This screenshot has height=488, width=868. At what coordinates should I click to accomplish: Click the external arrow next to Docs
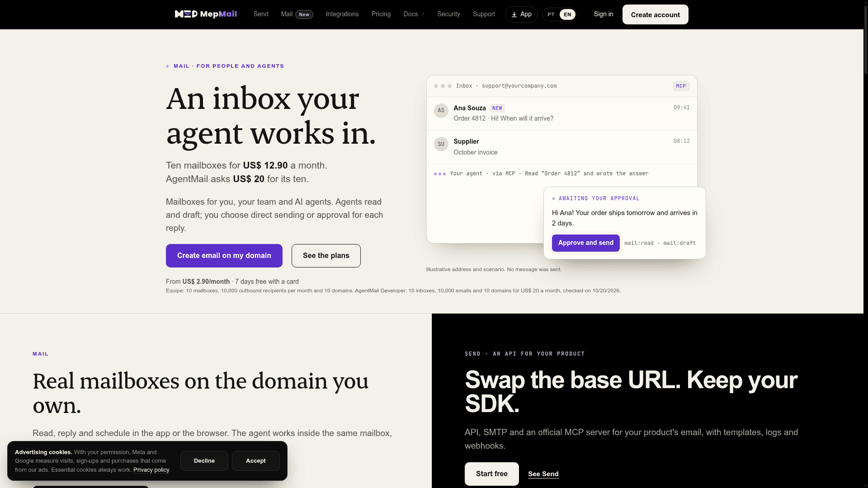[x=423, y=14]
